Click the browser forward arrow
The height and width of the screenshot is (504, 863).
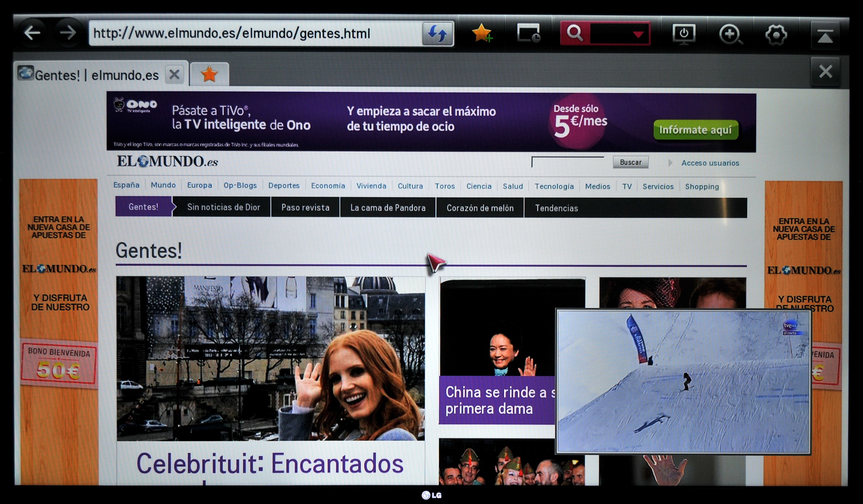68,33
